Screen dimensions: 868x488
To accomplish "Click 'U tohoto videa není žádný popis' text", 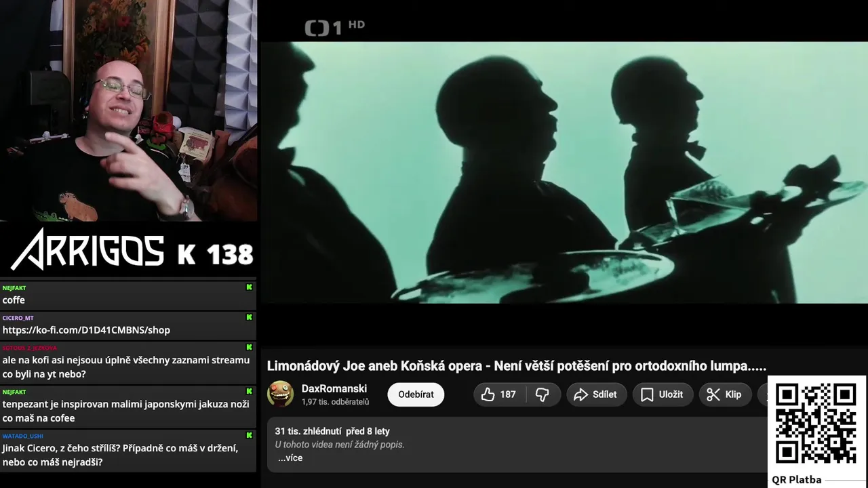I will (x=340, y=445).
